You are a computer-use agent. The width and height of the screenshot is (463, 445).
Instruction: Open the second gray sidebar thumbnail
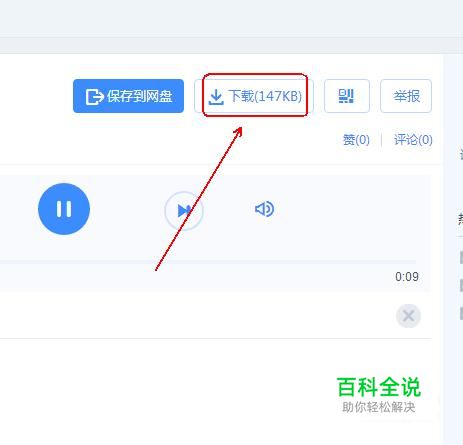click(461, 286)
